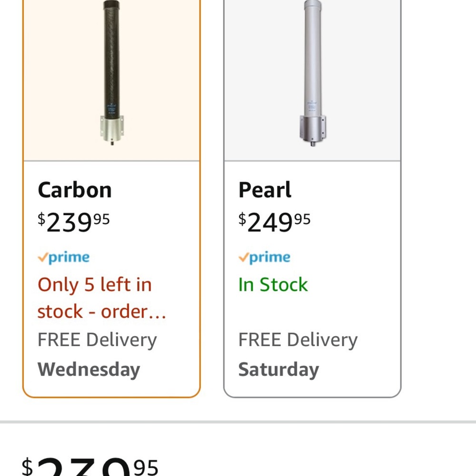Screen dimensions: 476x476
Task: Tap the green 'In Stock' status
Action: click(x=273, y=285)
